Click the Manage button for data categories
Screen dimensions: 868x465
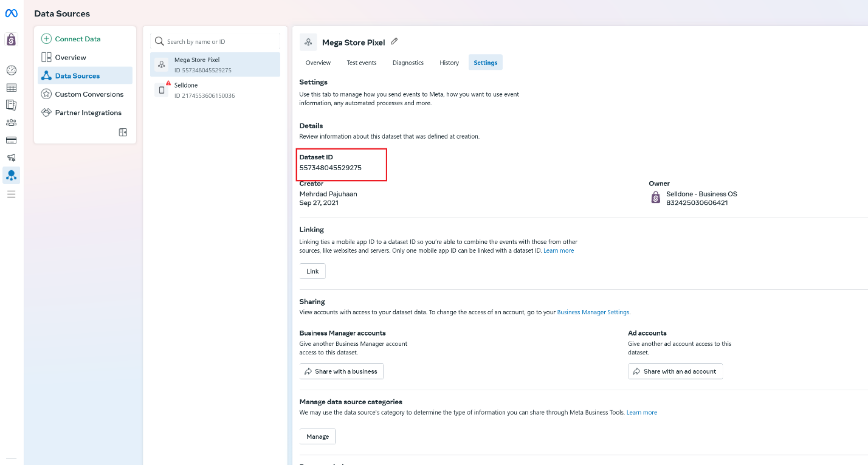(317, 436)
